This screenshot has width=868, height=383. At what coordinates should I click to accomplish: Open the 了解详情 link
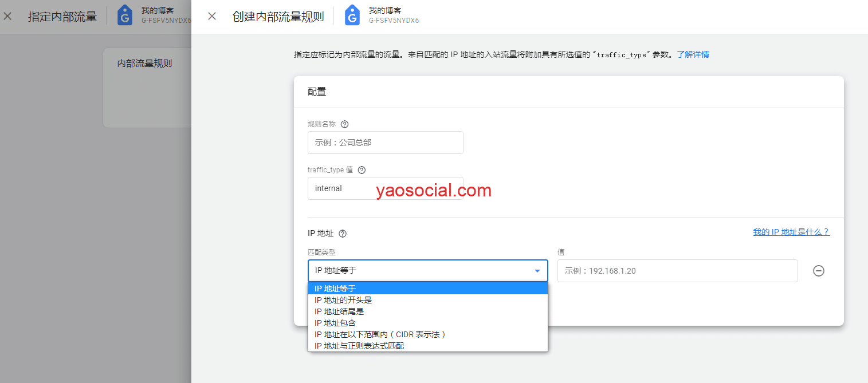pyautogui.click(x=693, y=55)
